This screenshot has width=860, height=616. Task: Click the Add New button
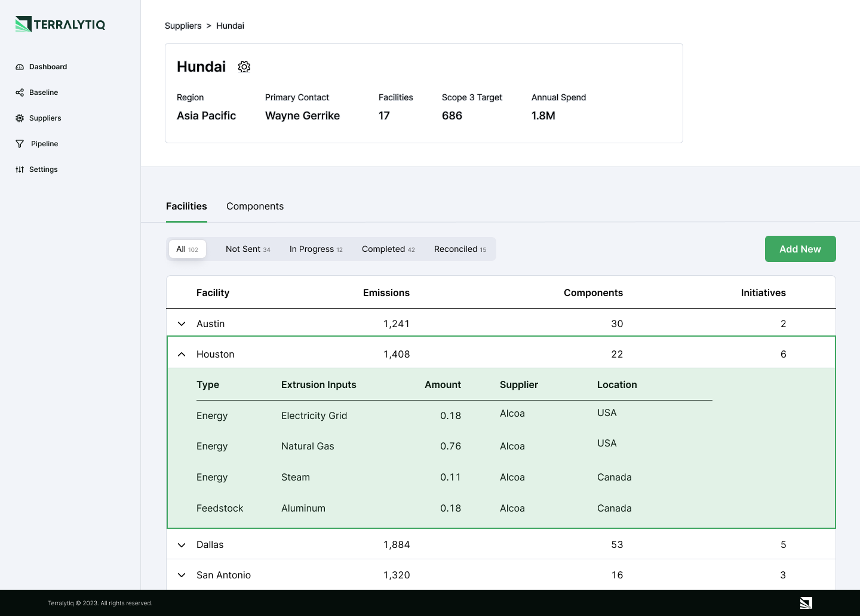coord(800,249)
